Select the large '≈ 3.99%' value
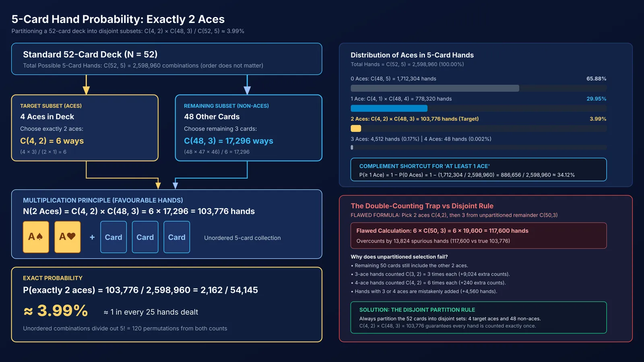644x362 pixels. 56,311
